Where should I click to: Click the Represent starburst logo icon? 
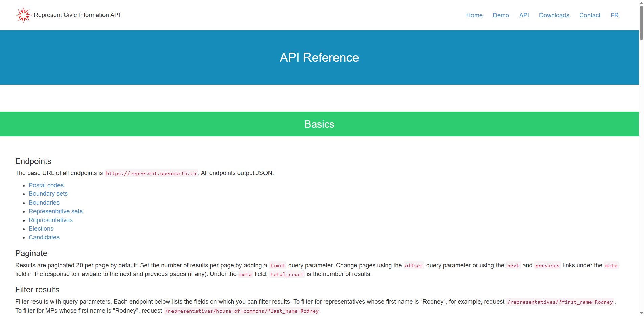(x=23, y=15)
